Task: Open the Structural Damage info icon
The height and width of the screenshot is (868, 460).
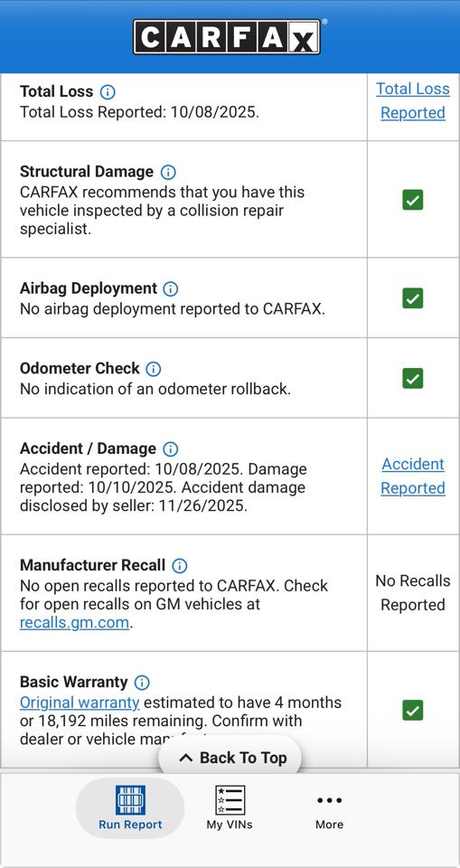Action: tap(168, 172)
